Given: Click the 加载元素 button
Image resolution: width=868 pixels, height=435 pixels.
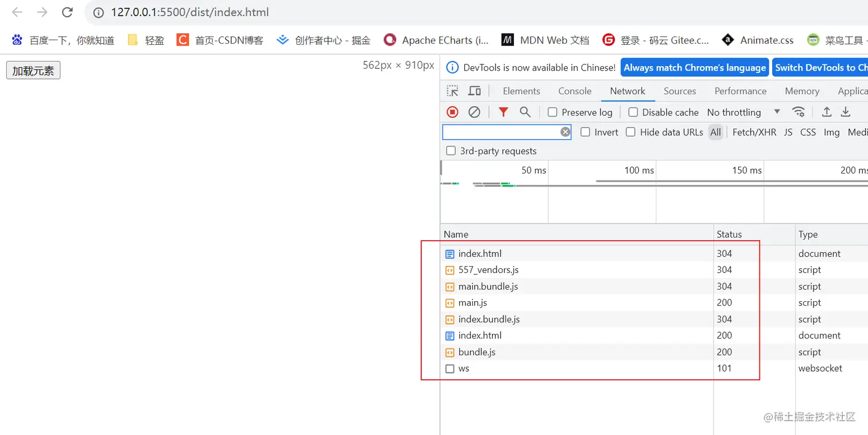Looking at the screenshot, I should coord(33,71).
